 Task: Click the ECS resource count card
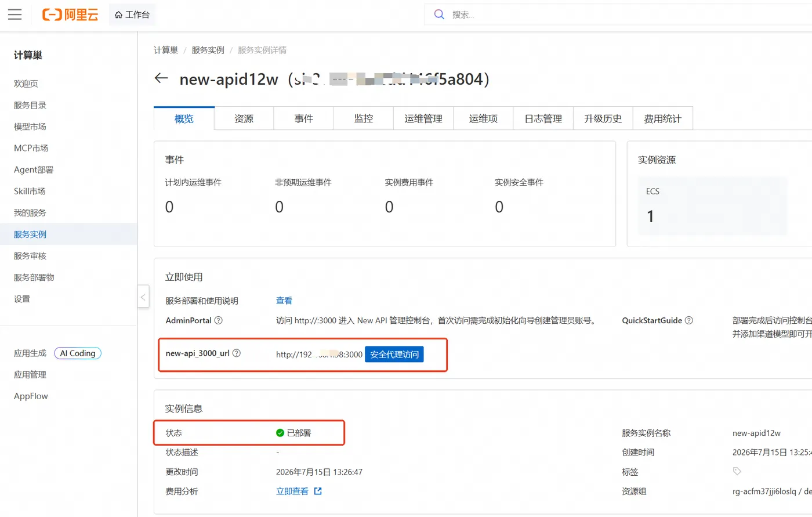point(712,207)
